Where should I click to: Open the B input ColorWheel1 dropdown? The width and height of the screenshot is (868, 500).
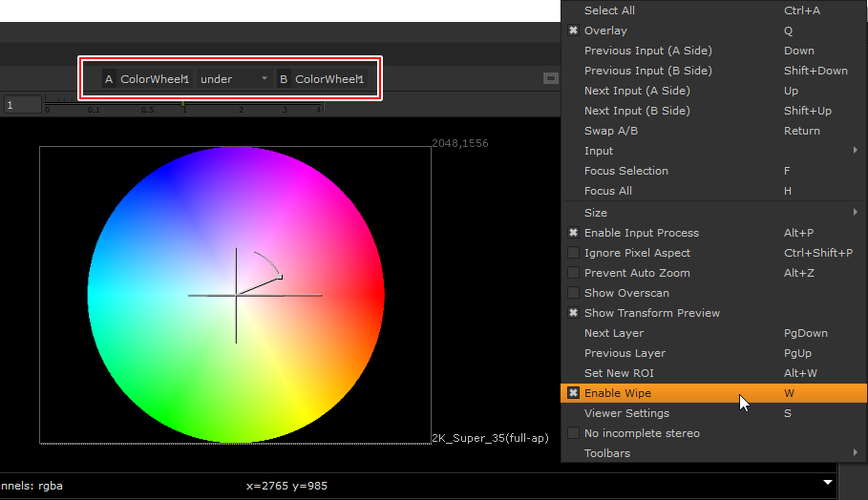pyautogui.click(x=328, y=79)
